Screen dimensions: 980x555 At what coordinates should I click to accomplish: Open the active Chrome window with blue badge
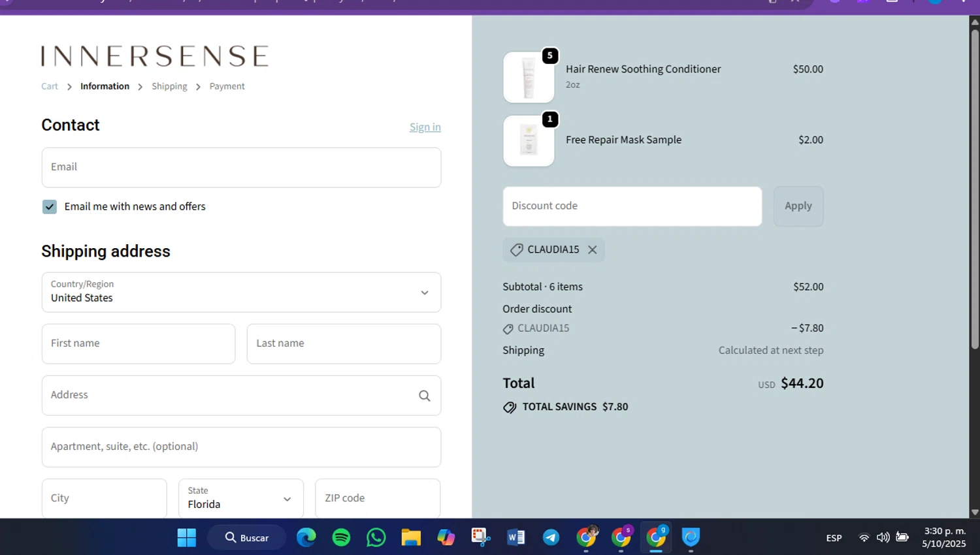pyautogui.click(x=656, y=537)
